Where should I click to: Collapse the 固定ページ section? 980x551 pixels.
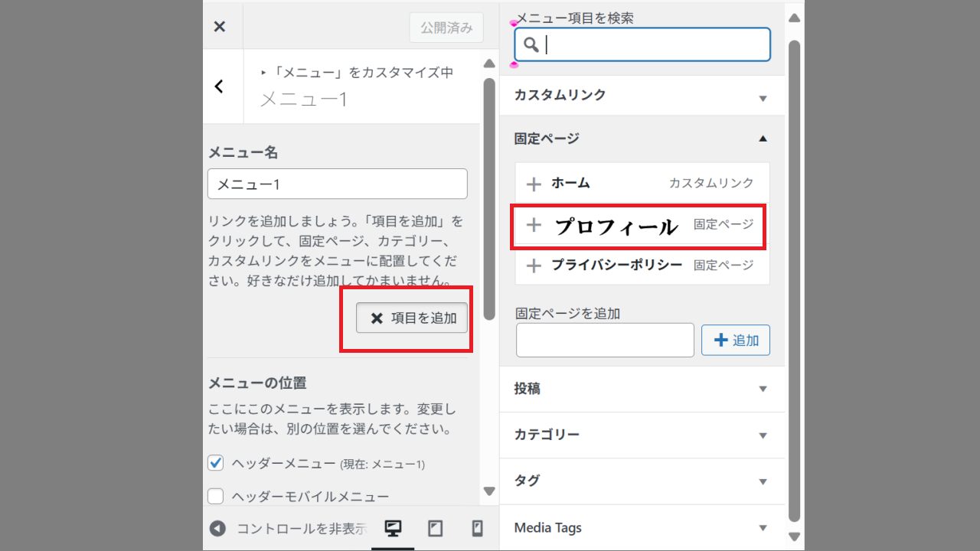[x=642, y=139]
